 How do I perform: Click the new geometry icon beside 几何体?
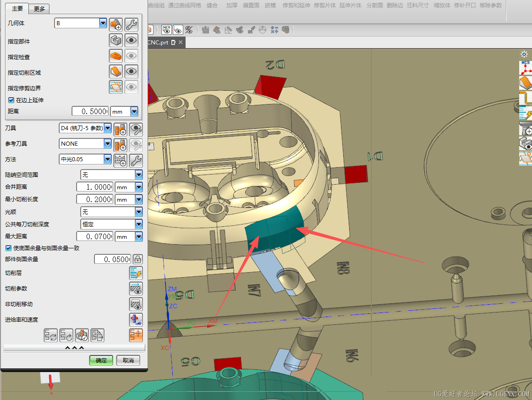tap(115, 24)
